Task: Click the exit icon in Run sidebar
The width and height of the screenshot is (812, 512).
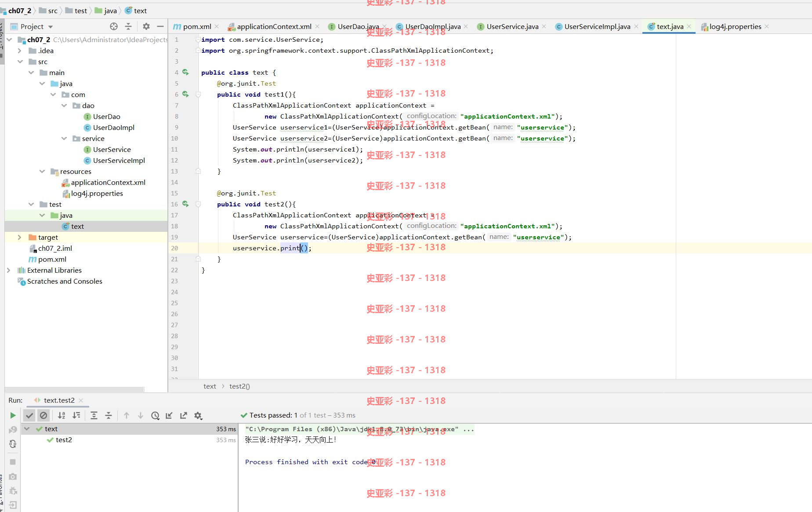Action: click(13, 505)
